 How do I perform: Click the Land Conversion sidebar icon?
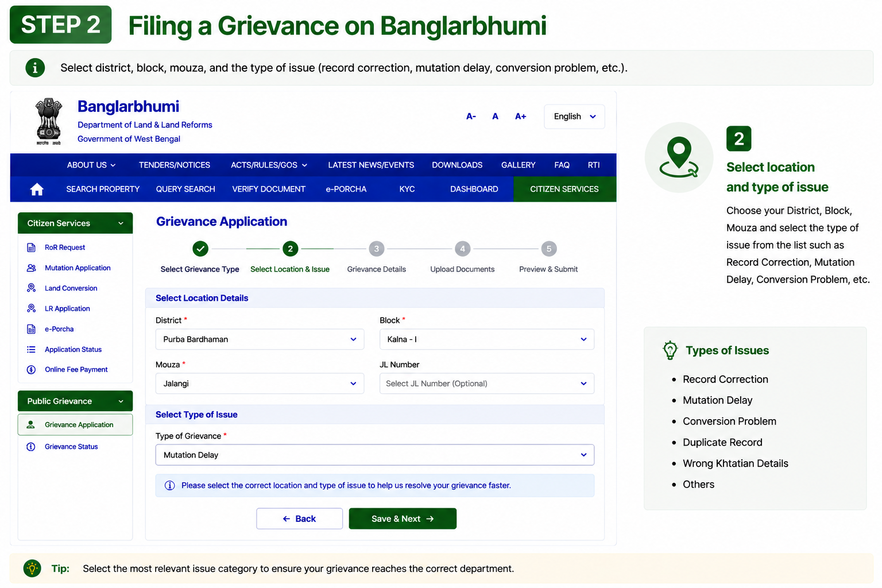pyautogui.click(x=32, y=288)
